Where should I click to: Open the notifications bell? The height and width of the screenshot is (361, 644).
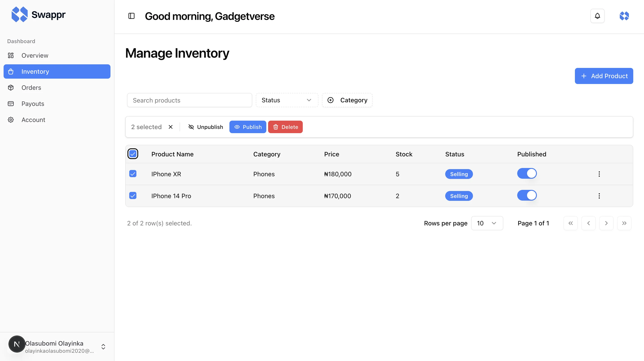597,16
